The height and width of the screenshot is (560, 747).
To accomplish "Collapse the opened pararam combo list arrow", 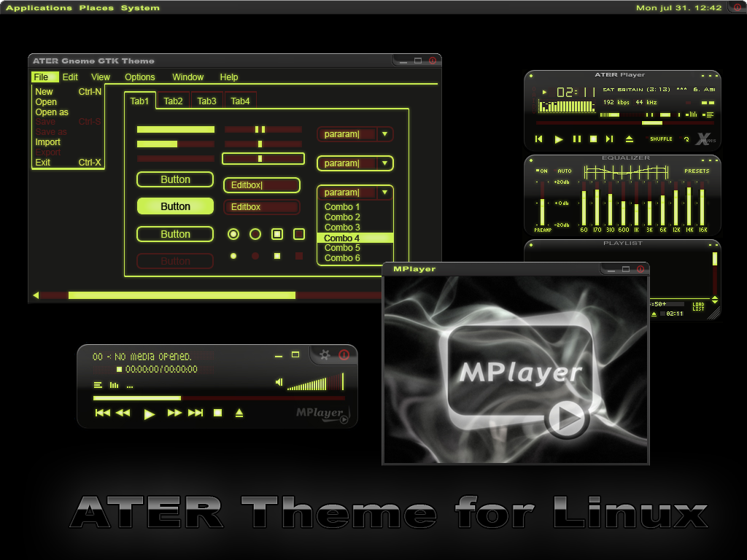I will (385, 192).
